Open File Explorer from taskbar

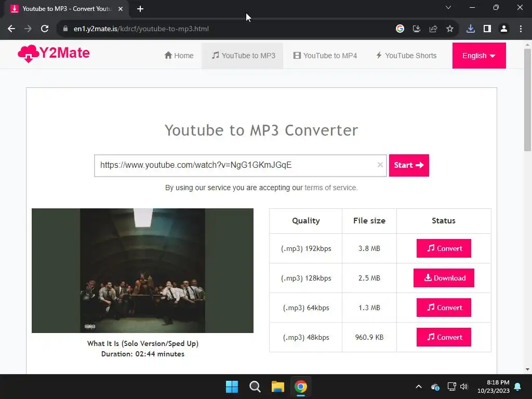pyautogui.click(x=278, y=387)
